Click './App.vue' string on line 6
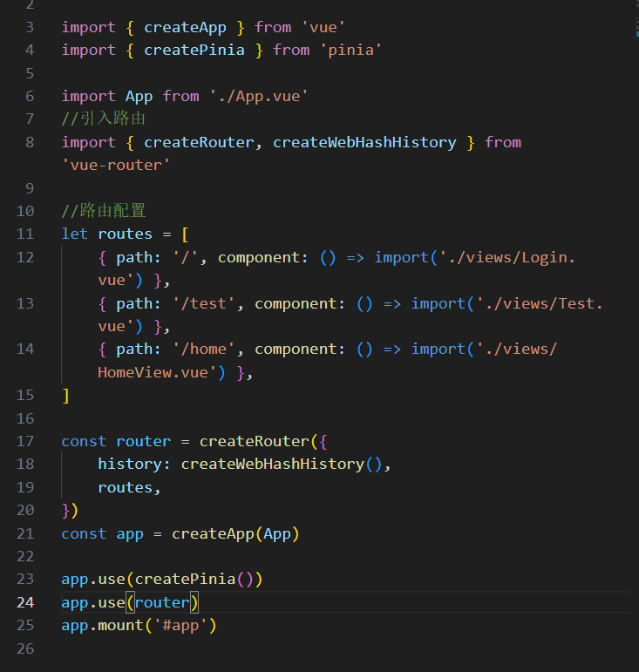The width and height of the screenshot is (639, 672). click(259, 97)
